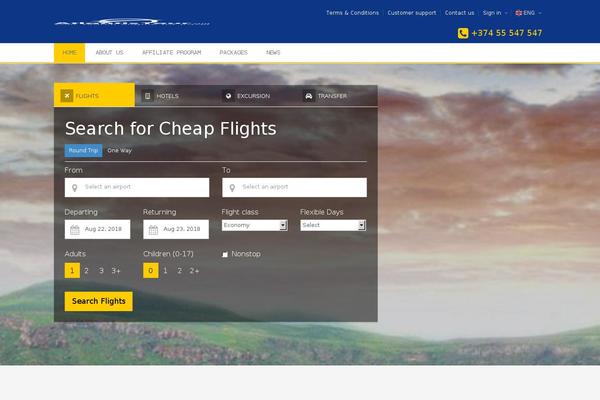The image size is (600, 400).
Task: Click the Flights airplane icon
Action: pos(67,95)
